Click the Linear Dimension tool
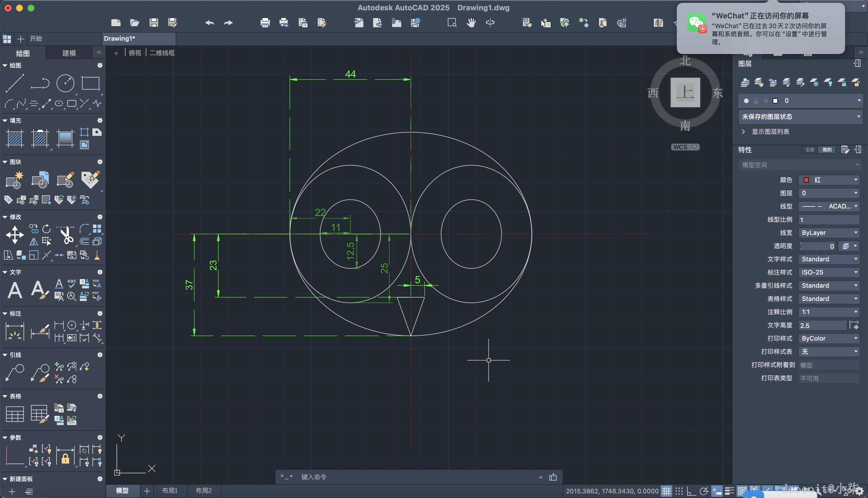Image resolution: width=868 pixels, height=498 pixels. click(15, 331)
